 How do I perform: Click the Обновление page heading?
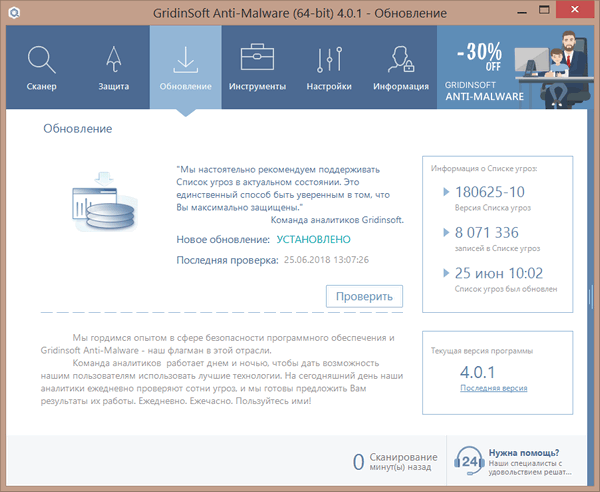78,129
